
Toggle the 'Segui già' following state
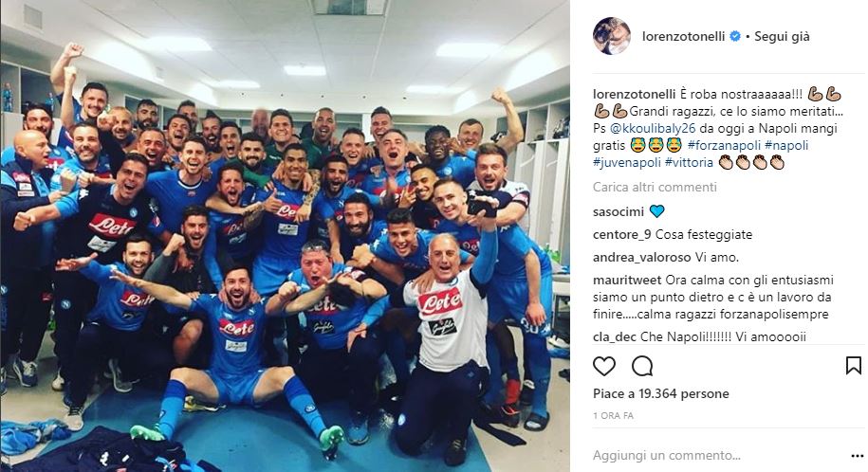pos(782,37)
